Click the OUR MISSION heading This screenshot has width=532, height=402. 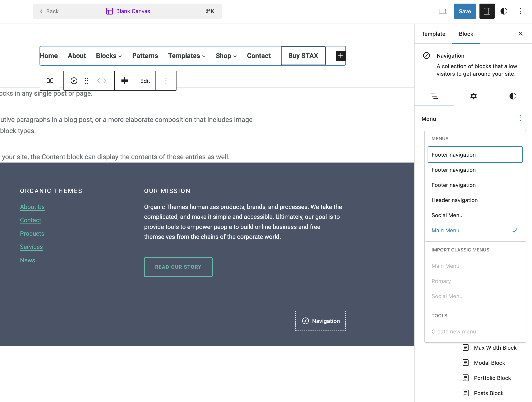point(167,191)
